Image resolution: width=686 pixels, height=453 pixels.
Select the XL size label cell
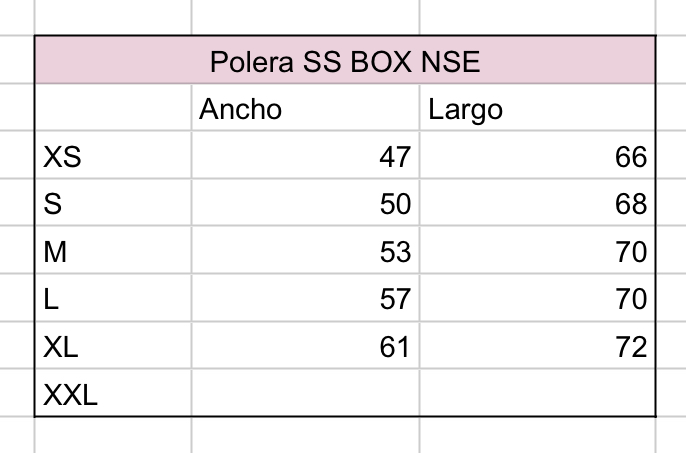(113, 347)
